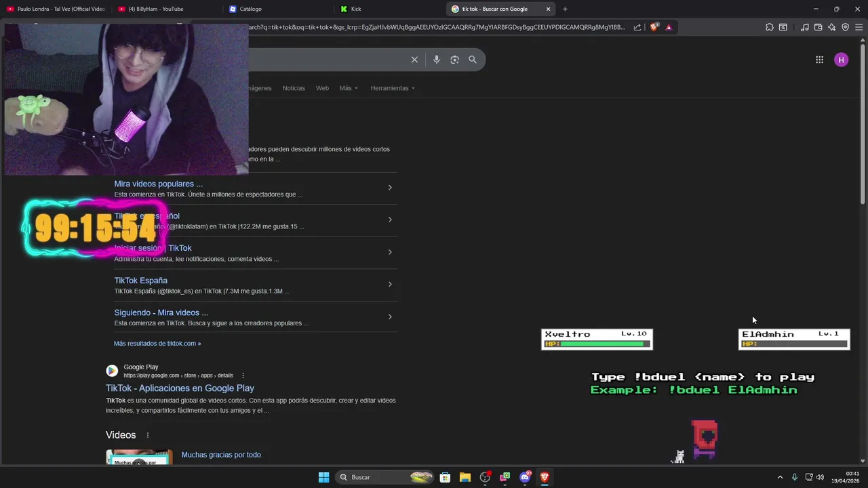868x488 pixels.
Task: Select the Noticias search filter
Action: [x=294, y=88]
